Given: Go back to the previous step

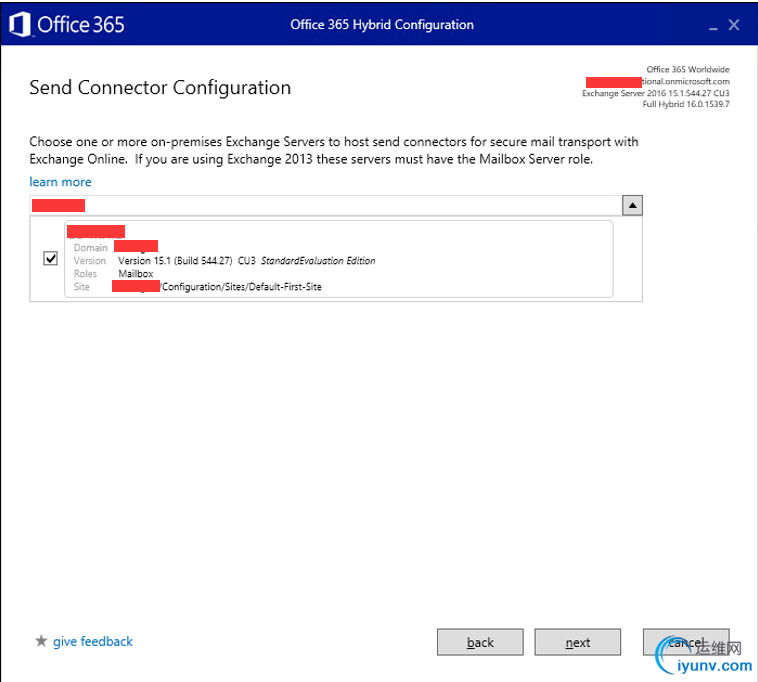Looking at the screenshot, I should (480, 642).
